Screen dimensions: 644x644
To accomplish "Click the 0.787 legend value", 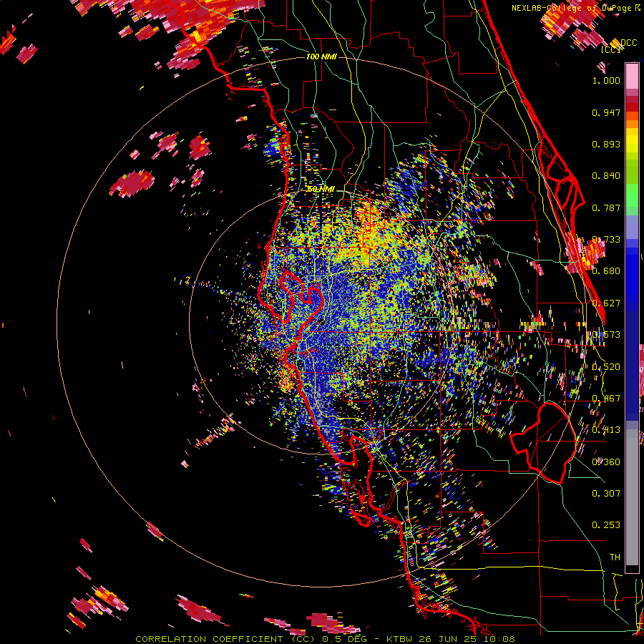I will pos(606,208).
